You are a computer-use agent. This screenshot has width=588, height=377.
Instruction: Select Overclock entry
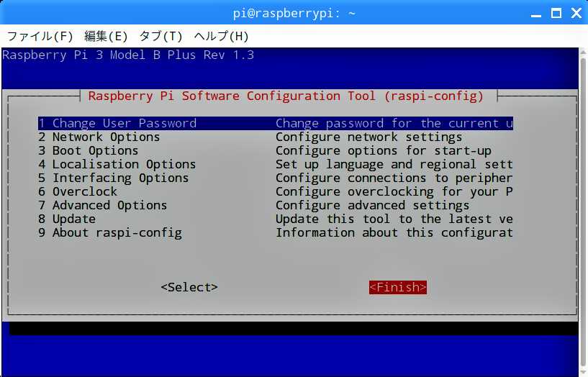[x=275, y=192]
